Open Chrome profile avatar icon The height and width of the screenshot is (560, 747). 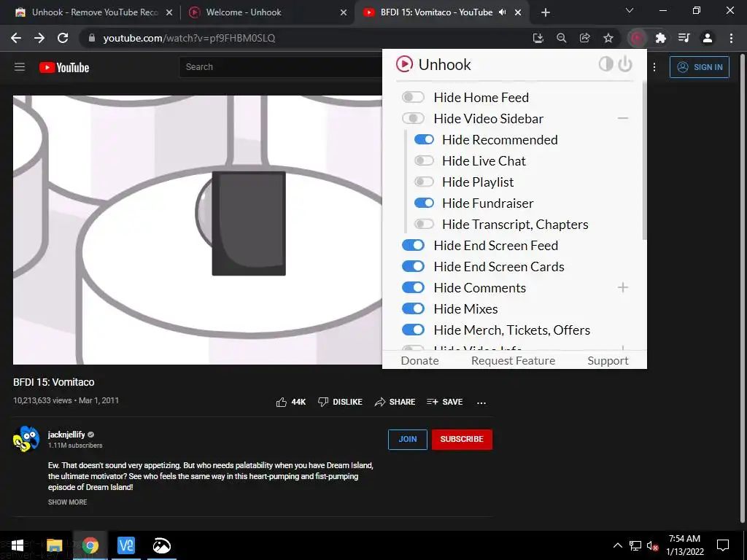(x=708, y=38)
